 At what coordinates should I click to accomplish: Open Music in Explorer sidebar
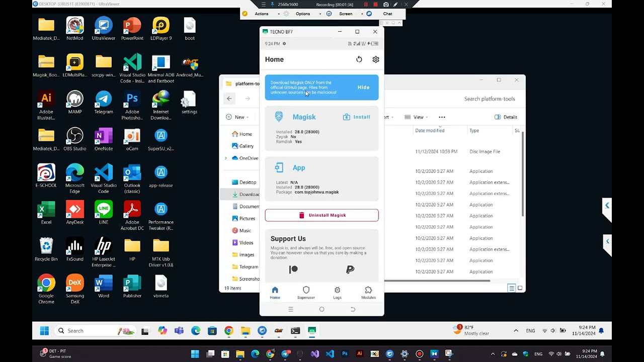(242, 231)
